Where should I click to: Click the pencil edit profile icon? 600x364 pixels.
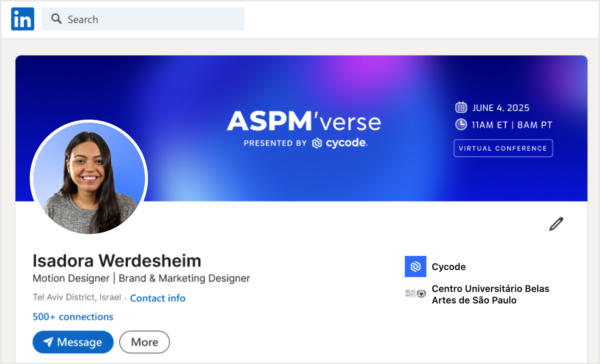click(556, 224)
